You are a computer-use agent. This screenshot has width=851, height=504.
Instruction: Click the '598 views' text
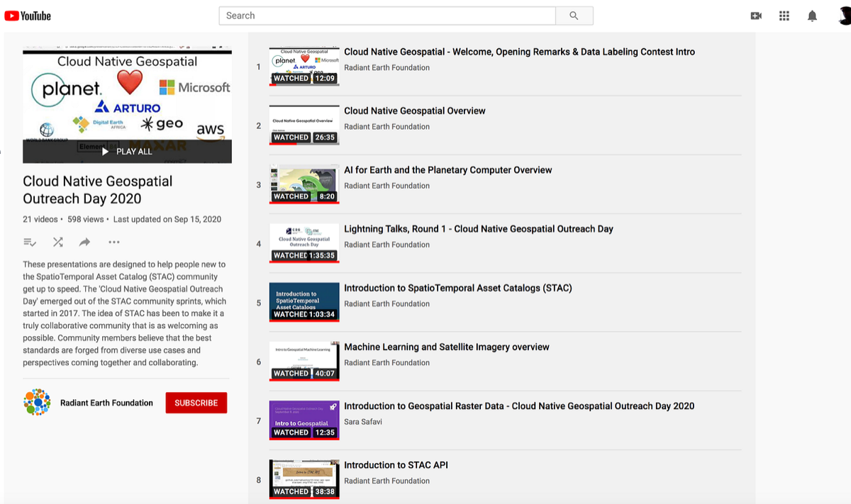click(x=86, y=220)
